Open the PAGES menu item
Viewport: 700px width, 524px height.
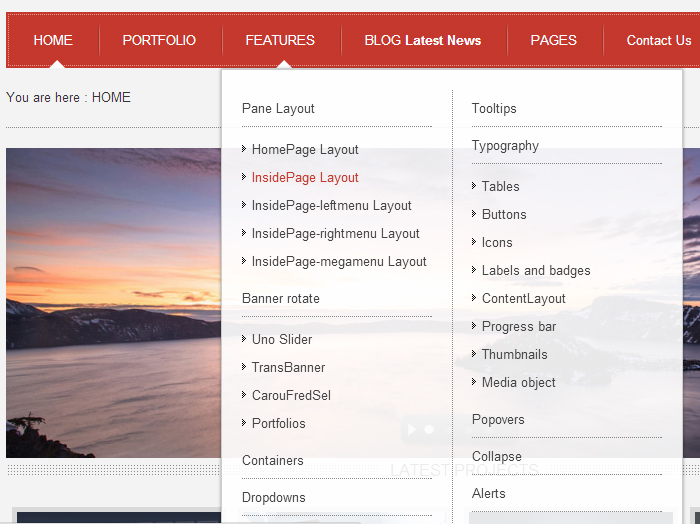pyautogui.click(x=554, y=40)
